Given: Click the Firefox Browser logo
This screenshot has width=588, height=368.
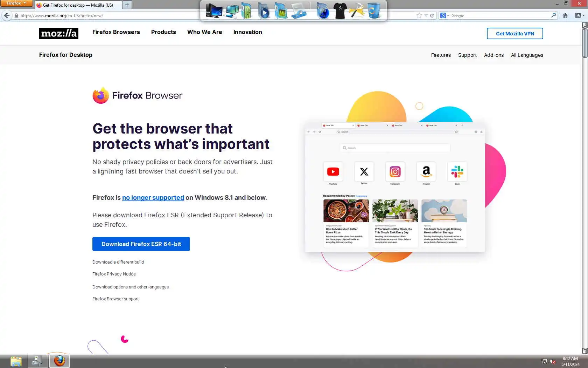Looking at the screenshot, I should [137, 95].
